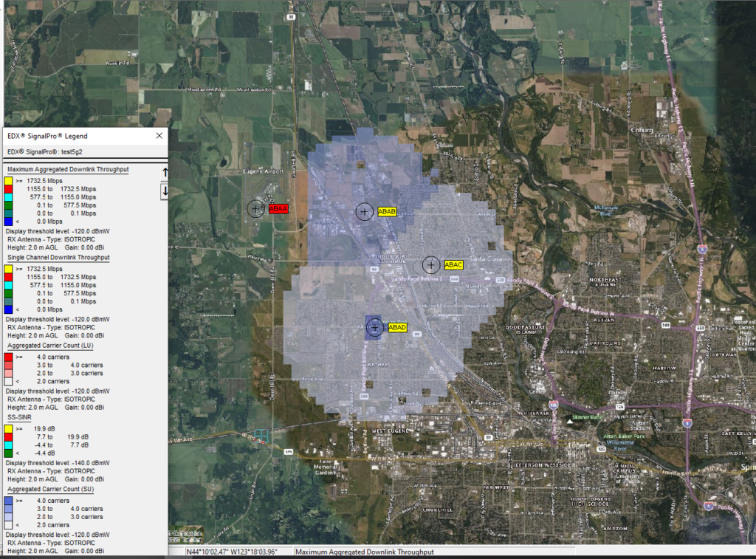The width and height of the screenshot is (756, 559).
Task: Click the ABAC site crosshair marker
Action: (x=431, y=264)
